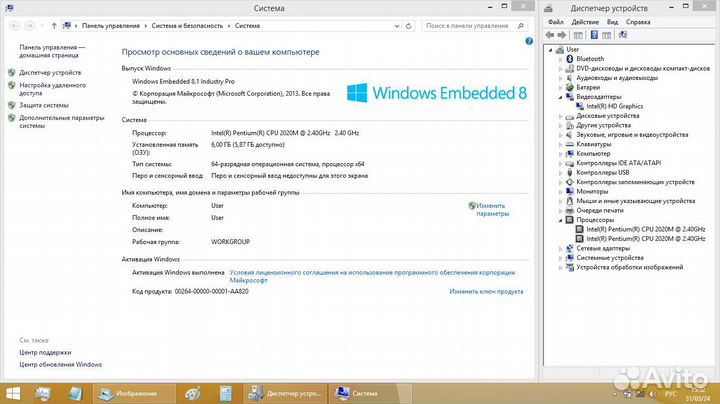This screenshot has height=404, width=720.
Task: Select Звуковые, игровые и видеоустройства row
Action: click(632, 135)
